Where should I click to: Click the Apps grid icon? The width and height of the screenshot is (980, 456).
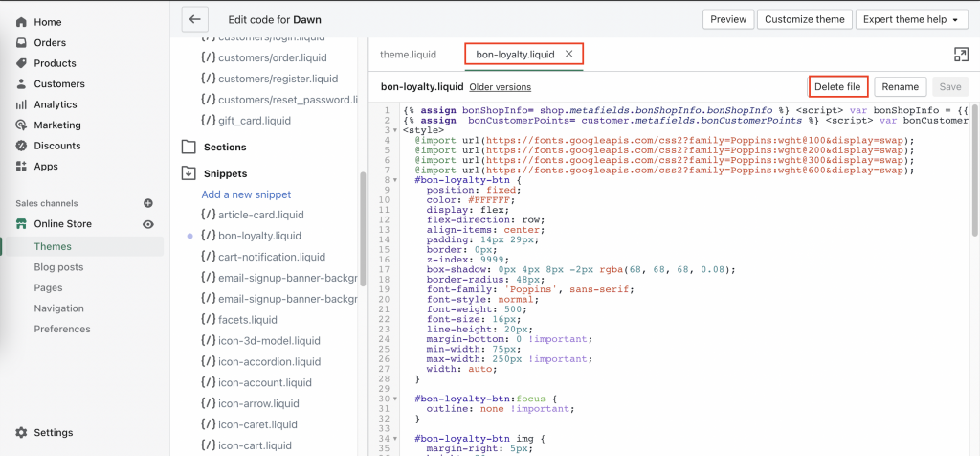22,167
